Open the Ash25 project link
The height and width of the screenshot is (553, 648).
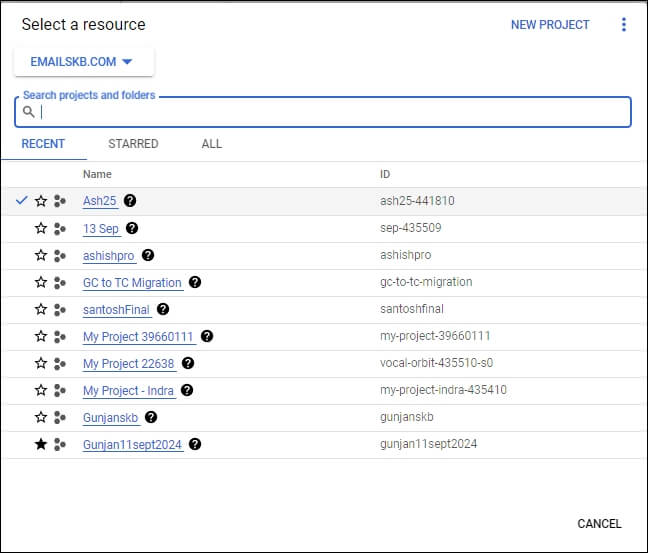(100, 201)
